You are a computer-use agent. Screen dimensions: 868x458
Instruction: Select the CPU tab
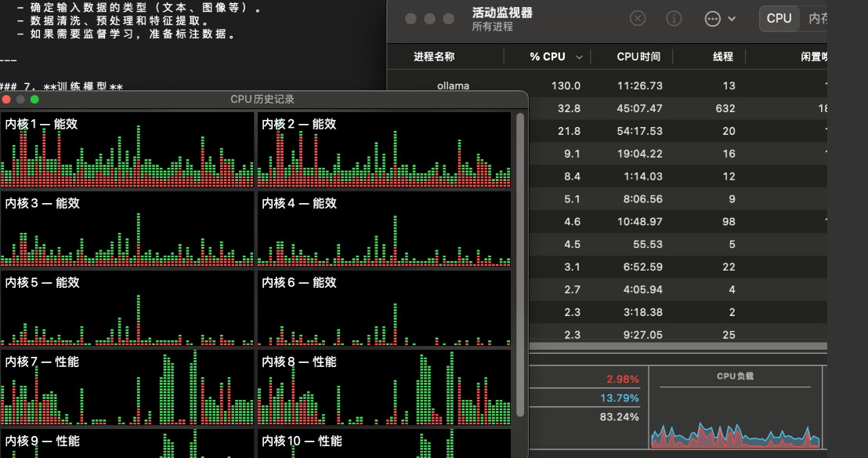tap(779, 18)
